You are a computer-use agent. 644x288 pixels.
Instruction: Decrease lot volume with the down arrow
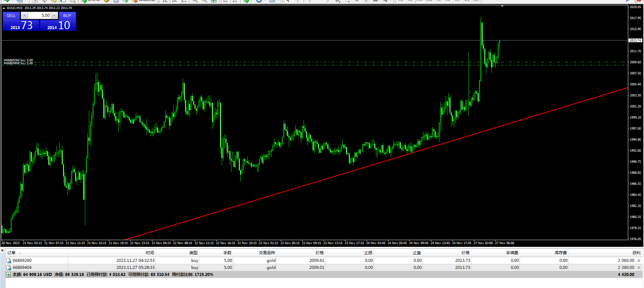(24, 16)
